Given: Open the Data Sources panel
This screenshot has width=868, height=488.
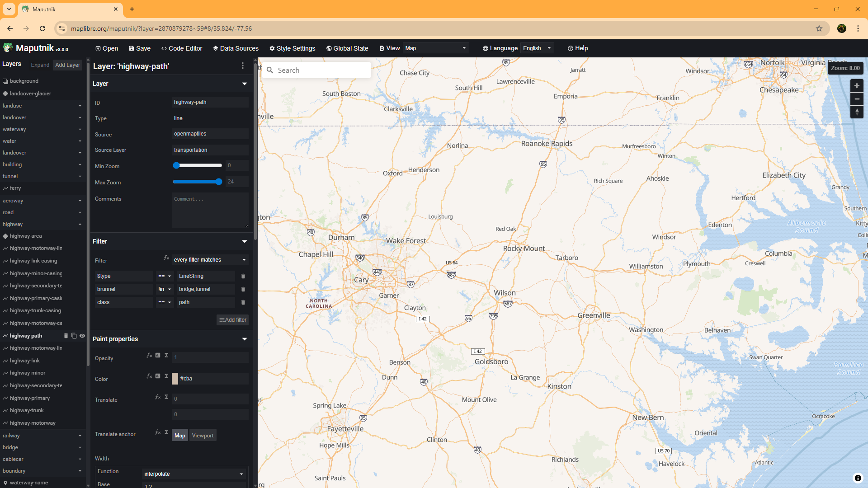Looking at the screenshot, I should (x=236, y=48).
